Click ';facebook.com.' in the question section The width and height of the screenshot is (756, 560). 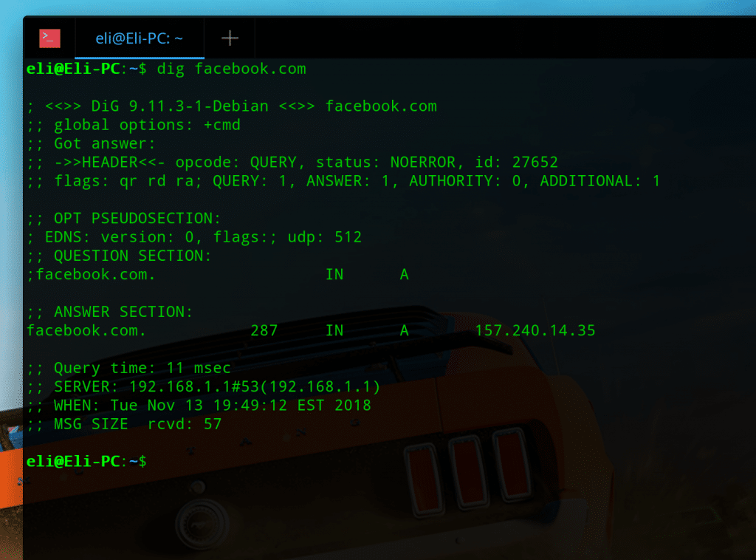click(x=91, y=274)
